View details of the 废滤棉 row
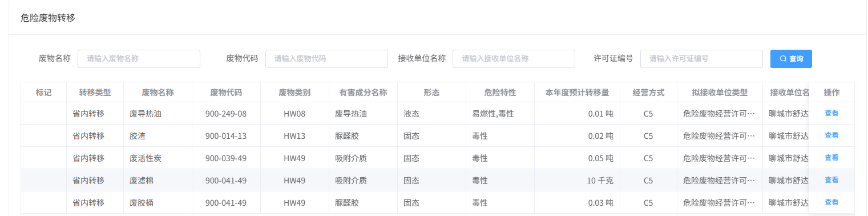This screenshot has width=868, height=216. pyautogui.click(x=831, y=180)
